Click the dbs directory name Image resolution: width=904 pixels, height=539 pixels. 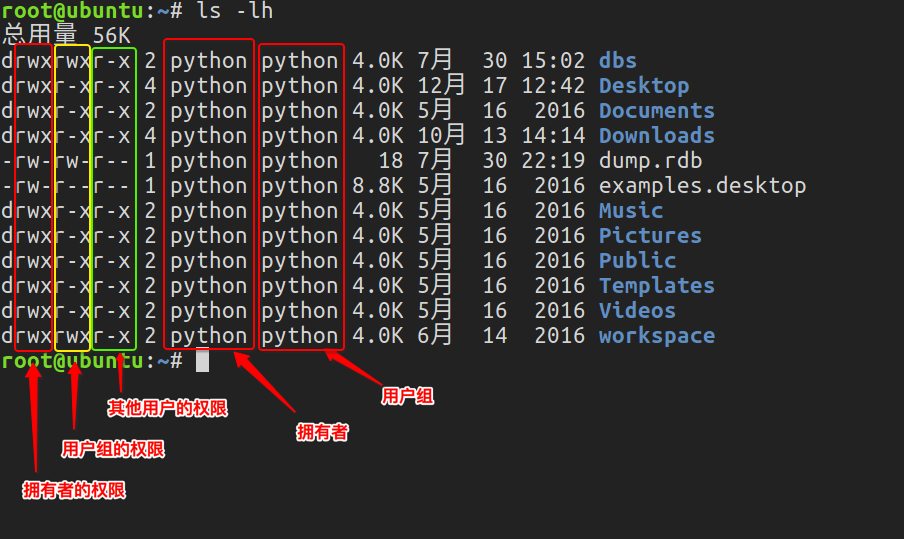click(x=617, y=61)
